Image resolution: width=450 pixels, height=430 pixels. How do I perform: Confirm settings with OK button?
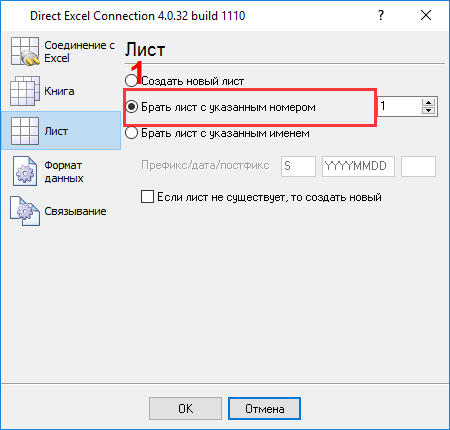(185, 408)
